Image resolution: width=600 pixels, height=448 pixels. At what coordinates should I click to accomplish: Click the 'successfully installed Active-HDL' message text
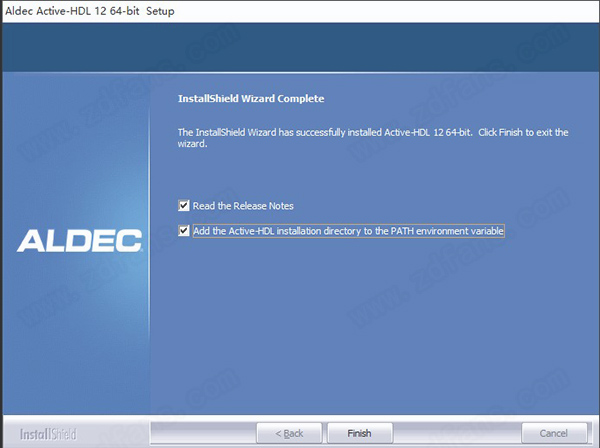pyautogui.click(x=373, y=138)
